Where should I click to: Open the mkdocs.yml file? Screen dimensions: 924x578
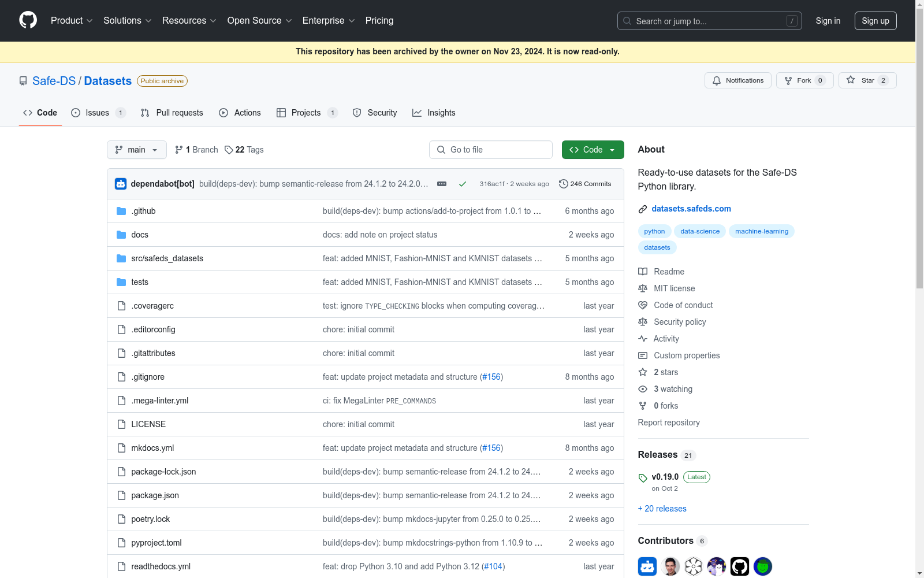click(x=152, y=448)
